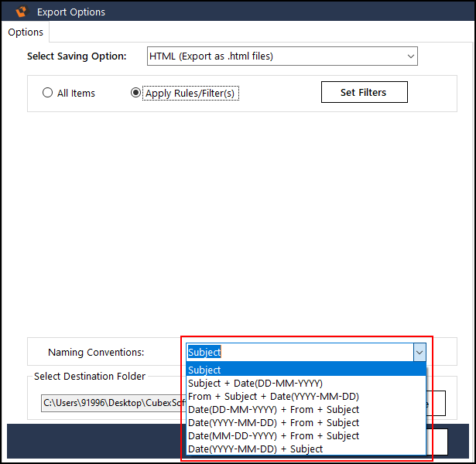The width and height of the screenshot is (476, 464).
Task: Click the Select Saving Option label
Action: (x=77, y=56)
